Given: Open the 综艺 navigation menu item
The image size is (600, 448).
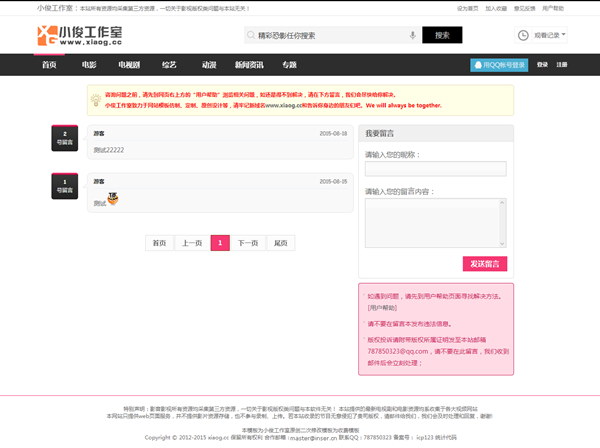Looking at the screenshot, I should pos(169,65).
